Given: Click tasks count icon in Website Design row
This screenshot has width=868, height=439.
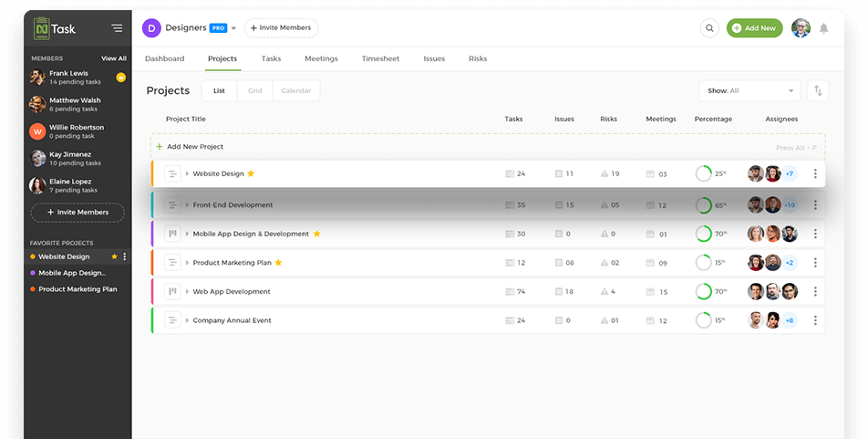Looking at the screenshot, I should [510, 174].
